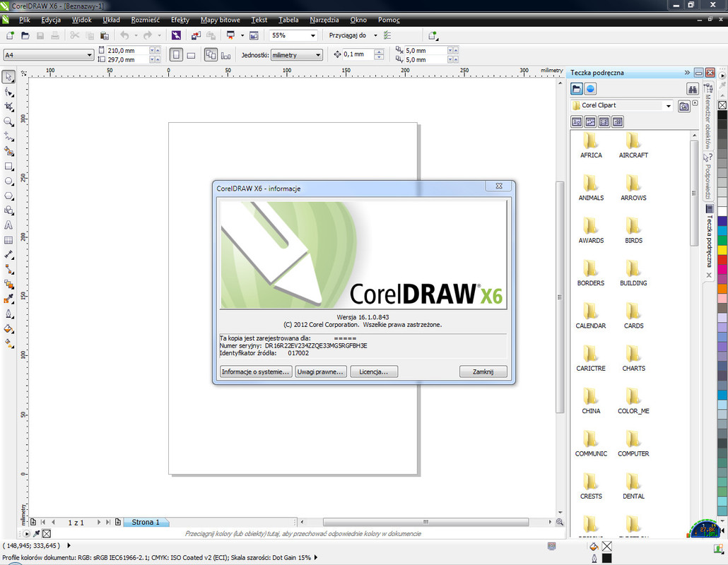Select the Text tool
The width and height of the screenshot is (728, 565).
[8, 225]
